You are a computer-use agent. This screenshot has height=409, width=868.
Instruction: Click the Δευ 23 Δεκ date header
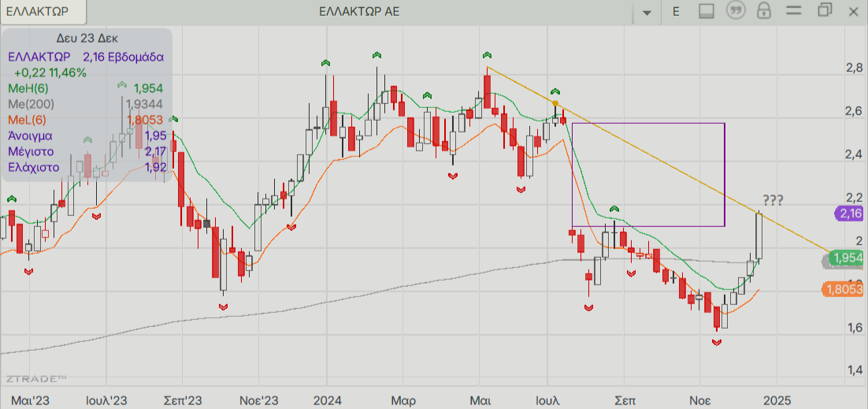[x=87, y=39]
